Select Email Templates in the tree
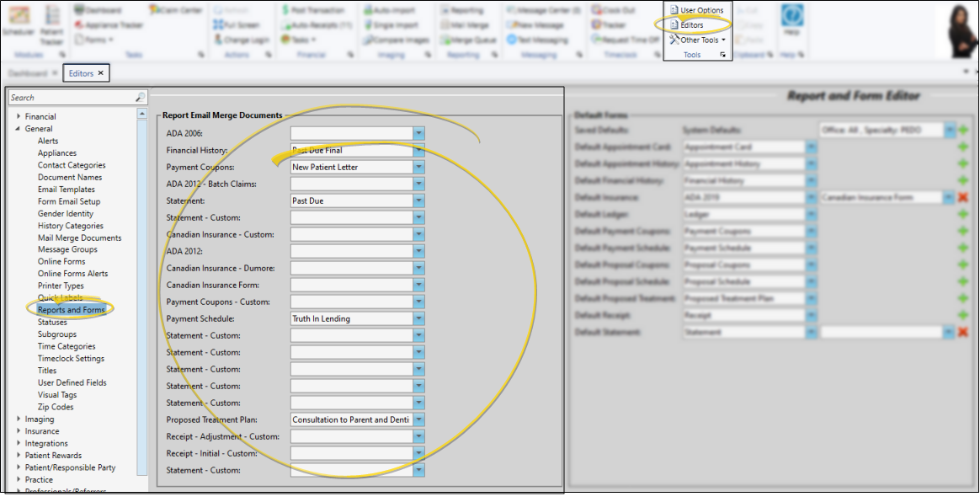 [66, 190]
